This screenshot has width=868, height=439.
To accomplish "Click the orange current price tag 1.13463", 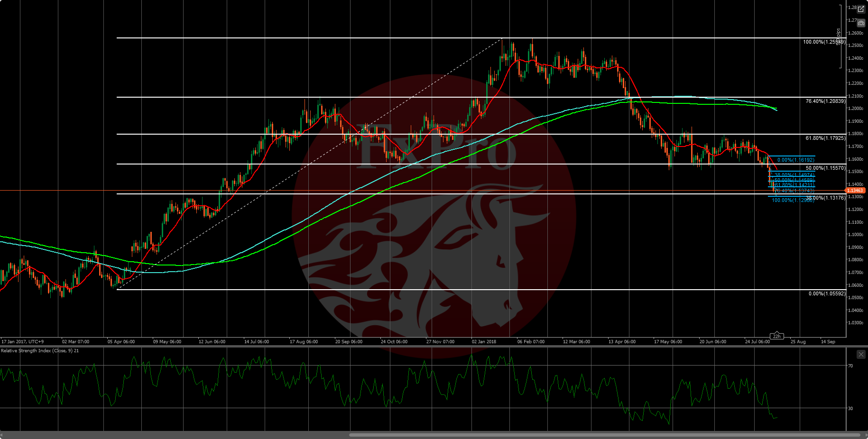I will [x=855, y=191].
